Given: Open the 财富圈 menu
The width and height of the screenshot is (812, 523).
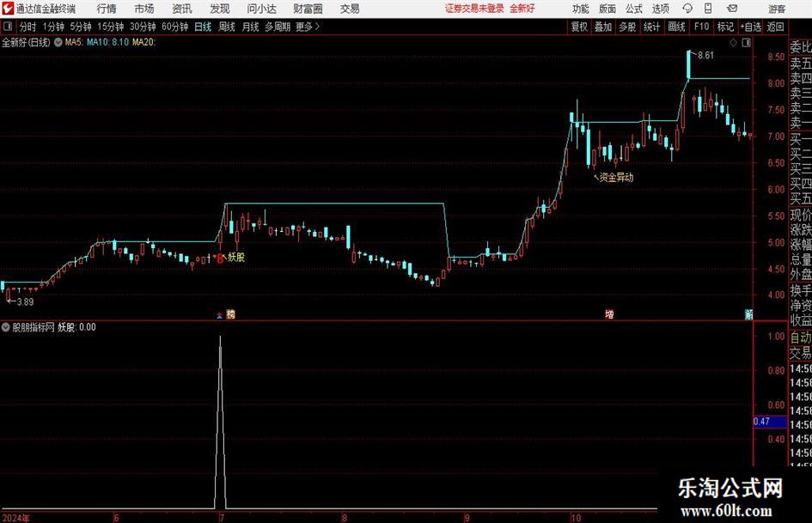Looking at the screenshot, I should tap(308, 9).
